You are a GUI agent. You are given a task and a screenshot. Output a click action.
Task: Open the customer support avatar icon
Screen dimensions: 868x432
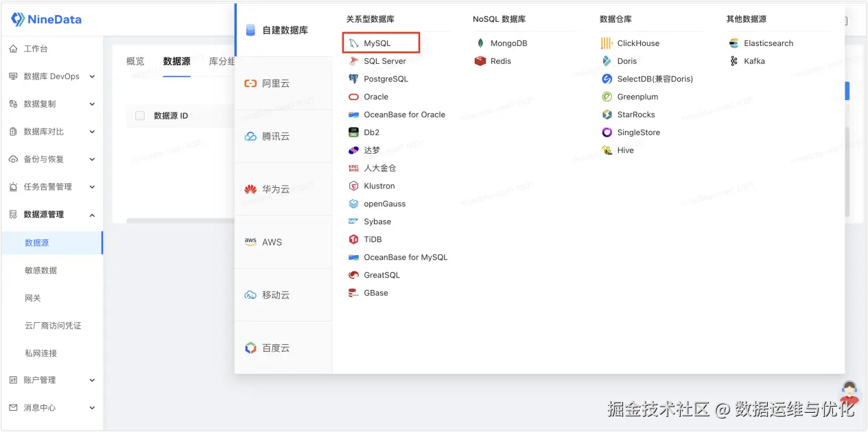(849, 394)
